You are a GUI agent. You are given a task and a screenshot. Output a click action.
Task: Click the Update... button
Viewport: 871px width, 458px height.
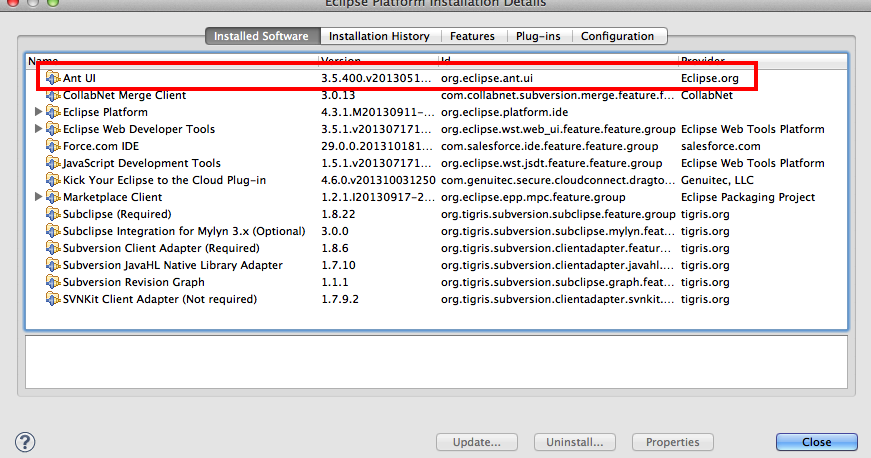(x=477, y=442)
